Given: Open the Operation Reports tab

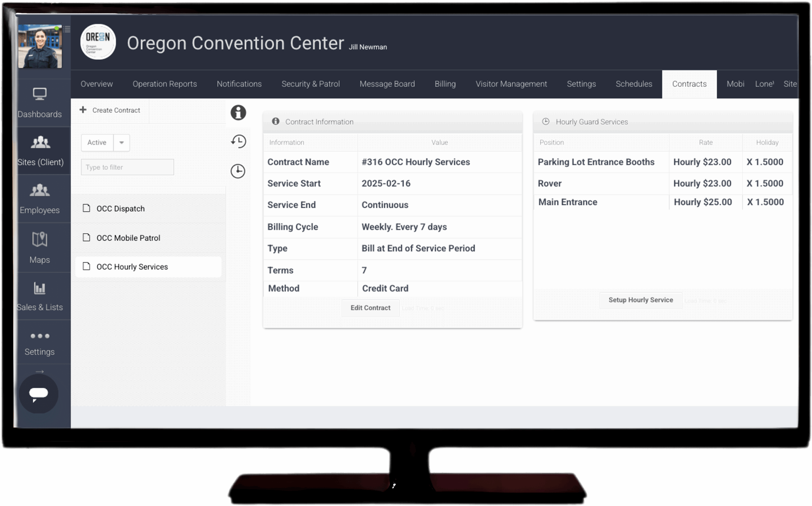Looking at the screenshot, I should pos(165,84).
